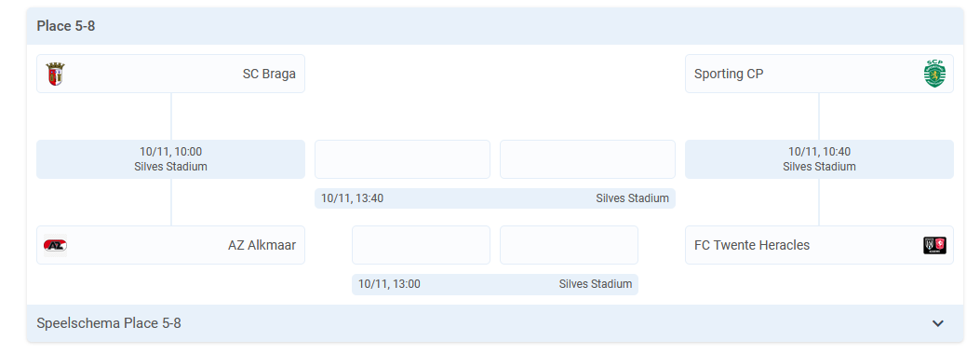Click the AZ Alkmaar red logo
The width and height of the screenshot is (980, 354).
(x=55, y=245)
